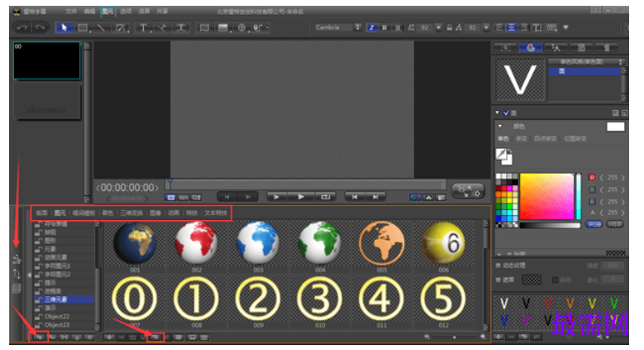Click the white color preview swatch
Screen dimensions: 644x350
(615, 127)
